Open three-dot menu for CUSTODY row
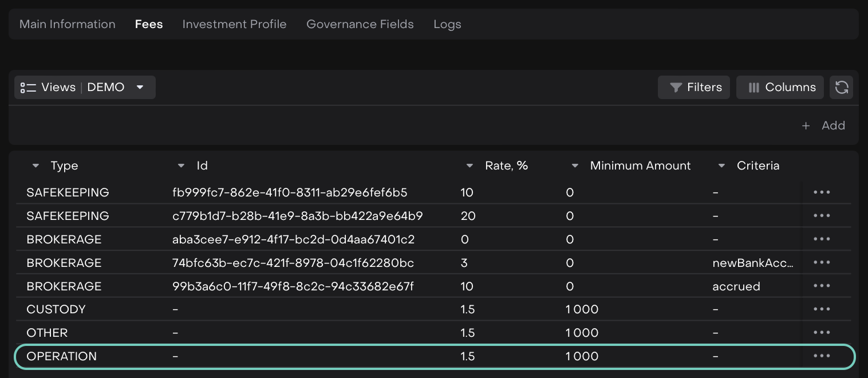The height and width of the screenshot is (378, 868). tap(822, 309)
